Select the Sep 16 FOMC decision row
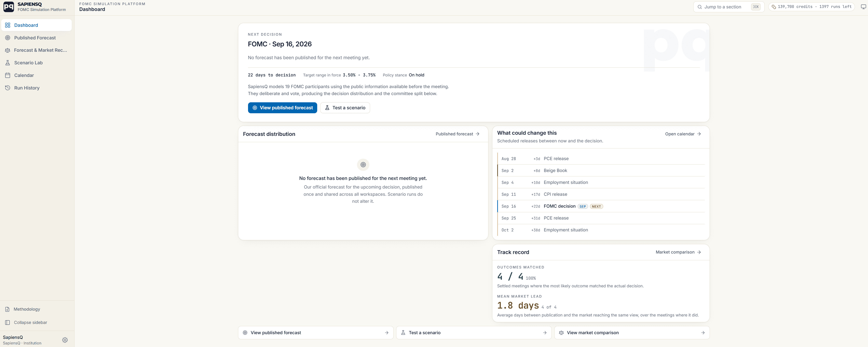 (x=601, y=206)
